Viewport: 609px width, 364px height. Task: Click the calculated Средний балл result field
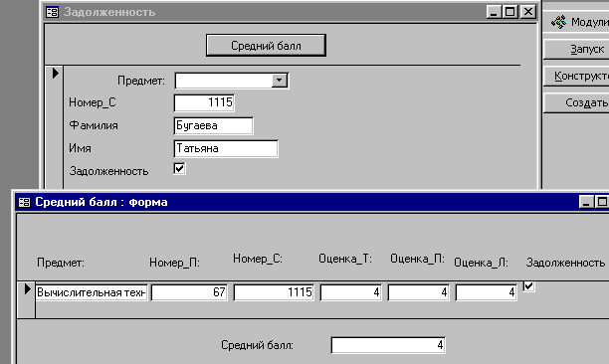pos(388,345)
